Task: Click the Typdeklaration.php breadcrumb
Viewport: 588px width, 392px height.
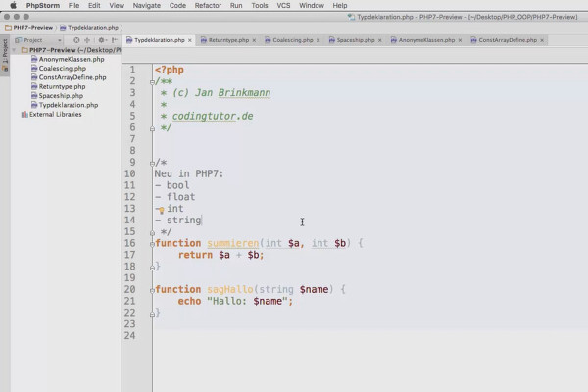Action: coord(93,28)
